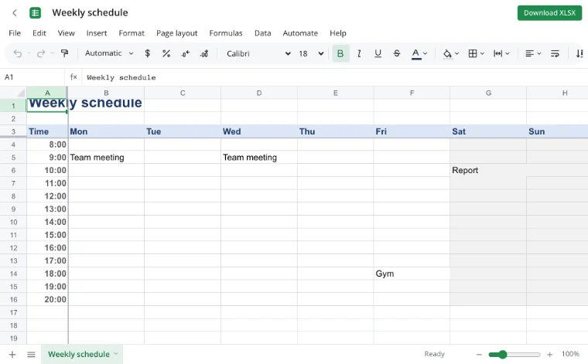Open the all sheets list icon

(x=31, y=354)
